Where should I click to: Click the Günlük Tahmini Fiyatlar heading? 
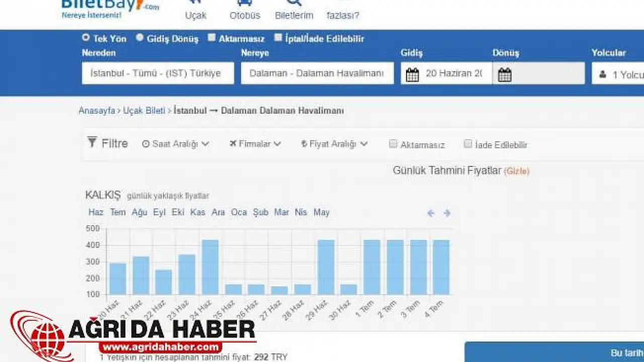pyautogui.click(x=447, y=170)
